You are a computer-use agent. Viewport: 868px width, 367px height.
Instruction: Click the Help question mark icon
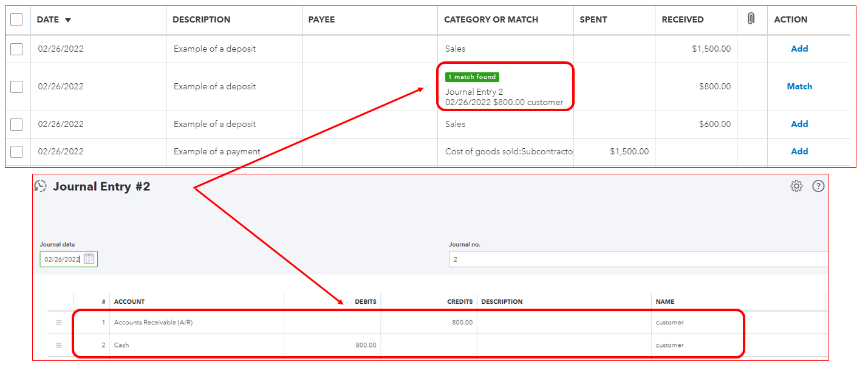(818, 186)
